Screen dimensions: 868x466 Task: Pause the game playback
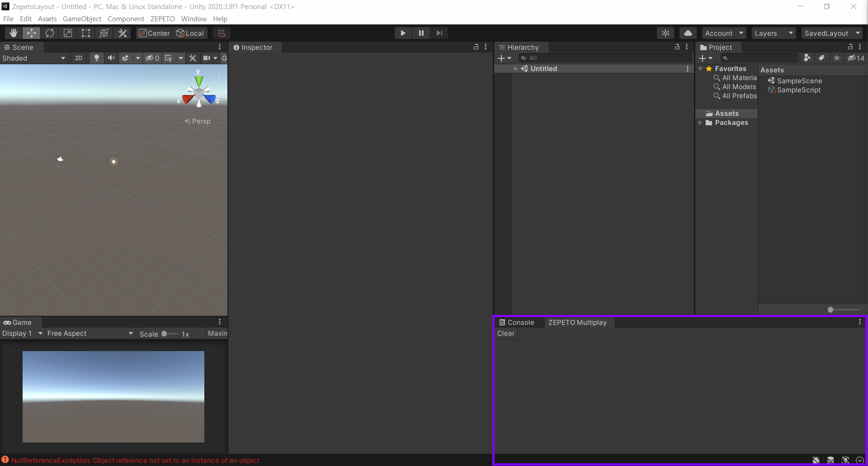(x=421, y=33)
